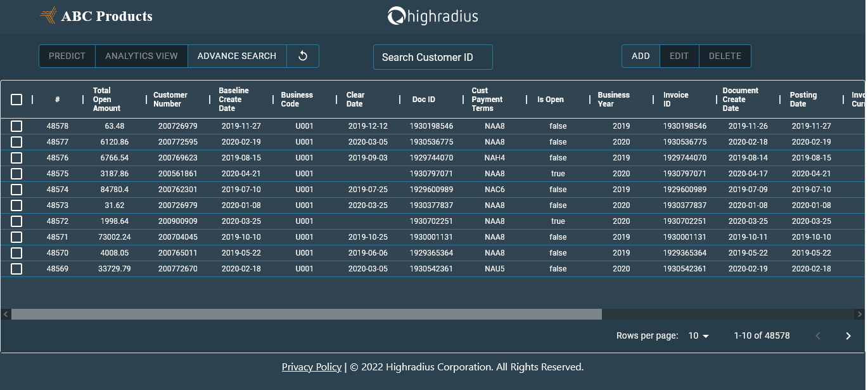Screen dimensions: 868x390
Task: Open the rows-per-page dropdown near pagination
Action: (697, 335)
